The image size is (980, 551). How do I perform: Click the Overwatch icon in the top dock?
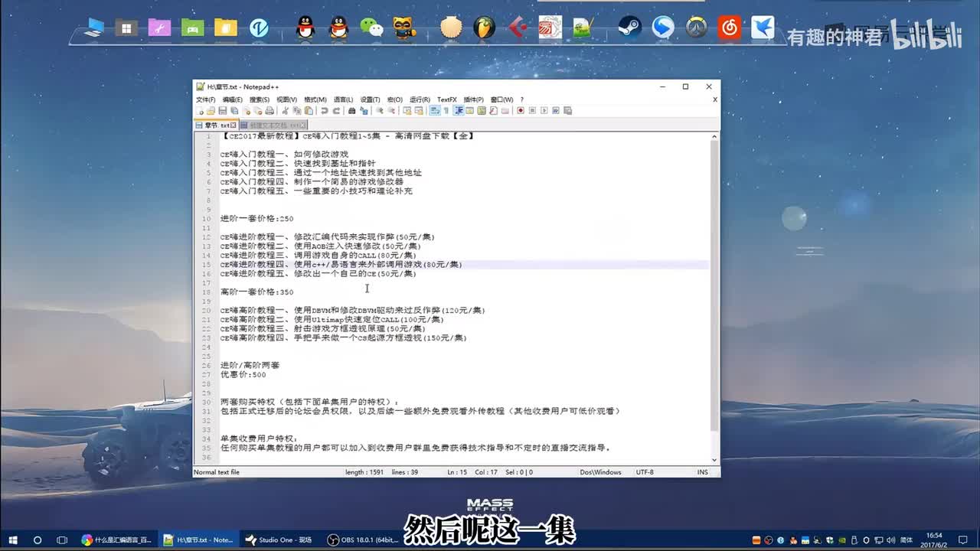pos(696,28)
